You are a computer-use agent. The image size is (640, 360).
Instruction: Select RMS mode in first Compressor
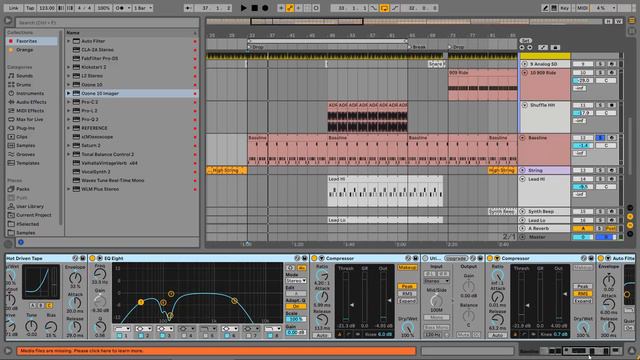[x=407, y=293]
